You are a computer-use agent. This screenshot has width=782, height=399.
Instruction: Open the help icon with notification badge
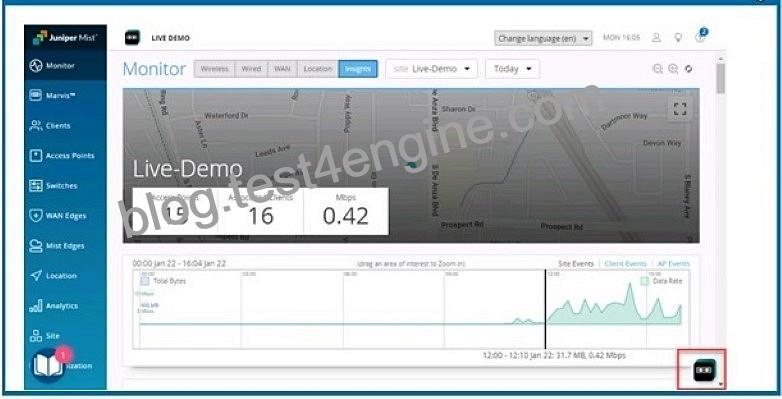click(x=701, y=36)
